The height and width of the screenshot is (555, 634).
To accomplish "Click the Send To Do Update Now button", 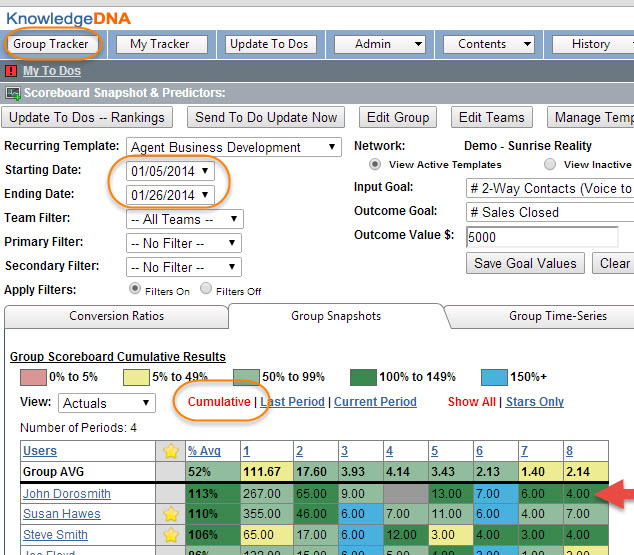I will pos(266,117).
